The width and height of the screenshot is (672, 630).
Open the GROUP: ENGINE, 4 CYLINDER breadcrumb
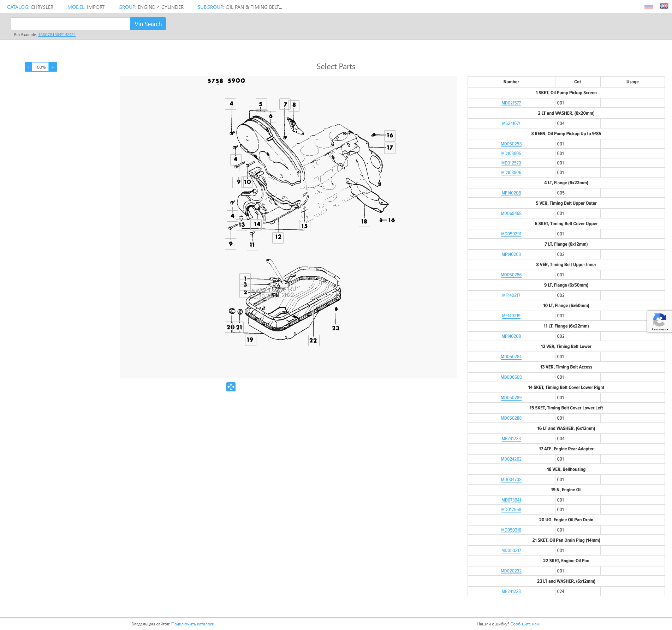[x=151, y=7]
